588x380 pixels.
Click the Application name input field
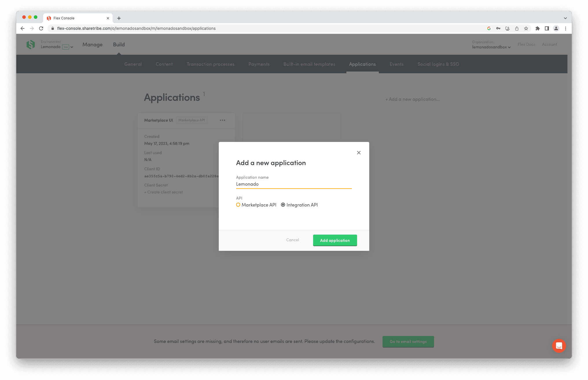(x=294, y=184)
